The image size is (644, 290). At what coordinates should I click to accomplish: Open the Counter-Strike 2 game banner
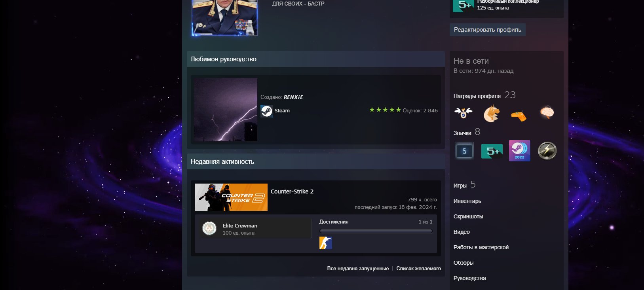[x=231, y=197]
